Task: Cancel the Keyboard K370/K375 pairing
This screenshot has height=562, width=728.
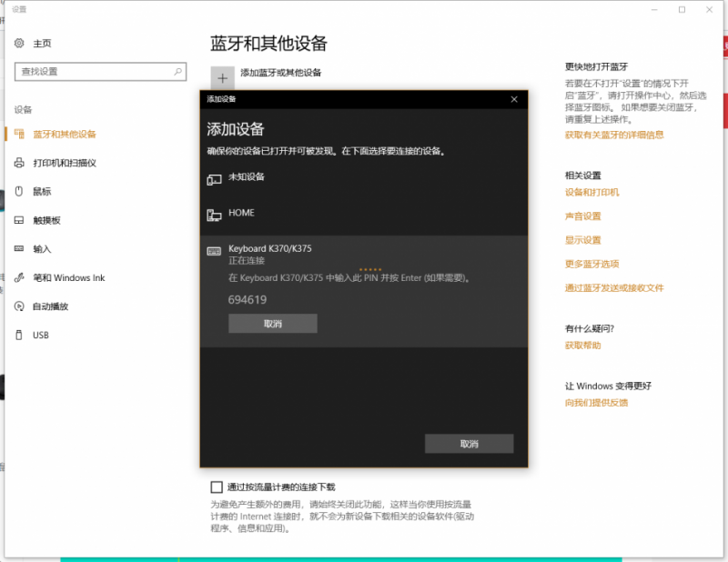Action: point(273,324)
